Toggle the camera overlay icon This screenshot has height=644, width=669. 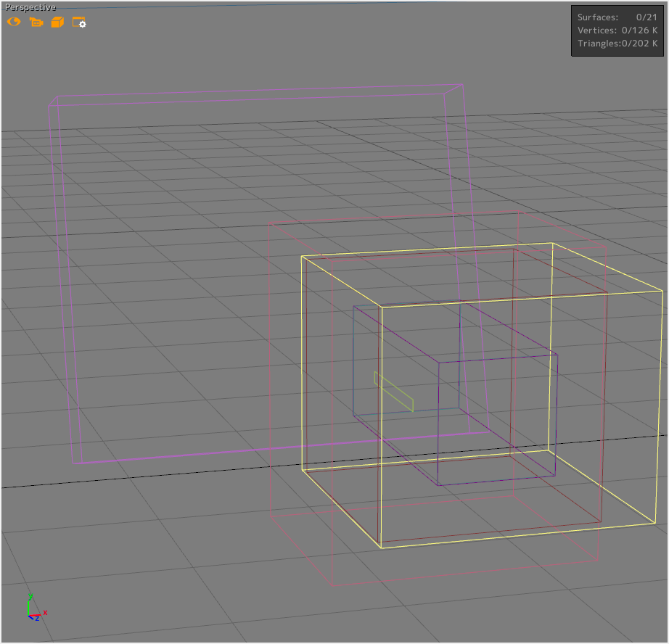[x=36, y=22]
